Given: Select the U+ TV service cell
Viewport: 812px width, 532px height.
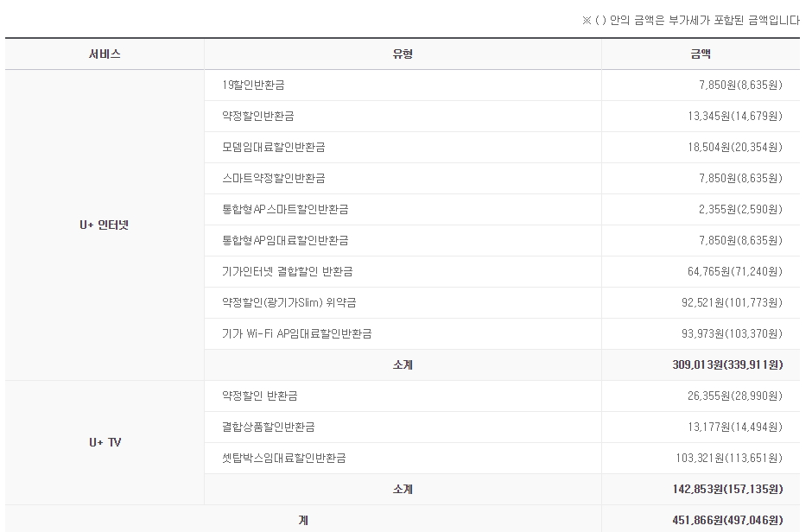Looking at the screenshot, I should click(105, 442).
